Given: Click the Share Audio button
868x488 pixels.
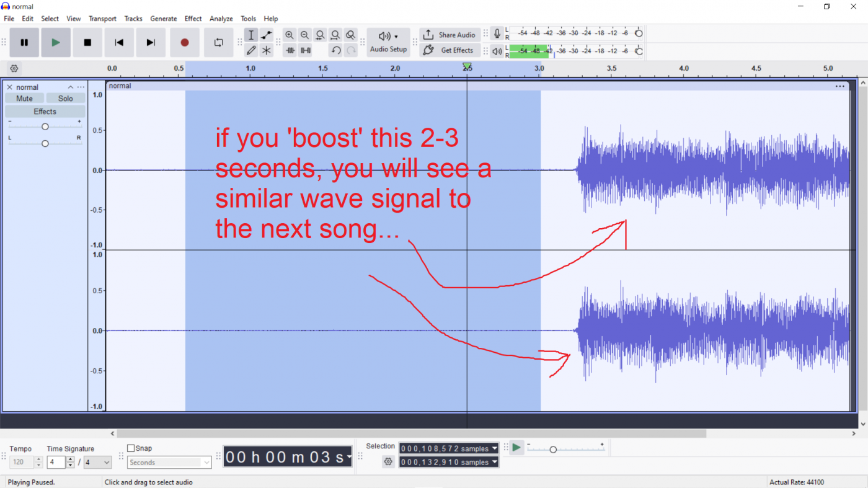Looking at the screenshot, I should click(449, 35).
